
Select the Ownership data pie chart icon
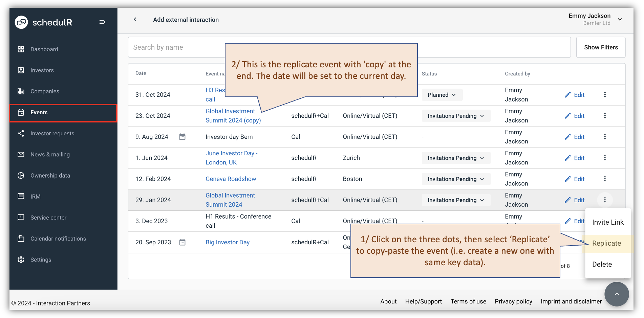[21, 175]
